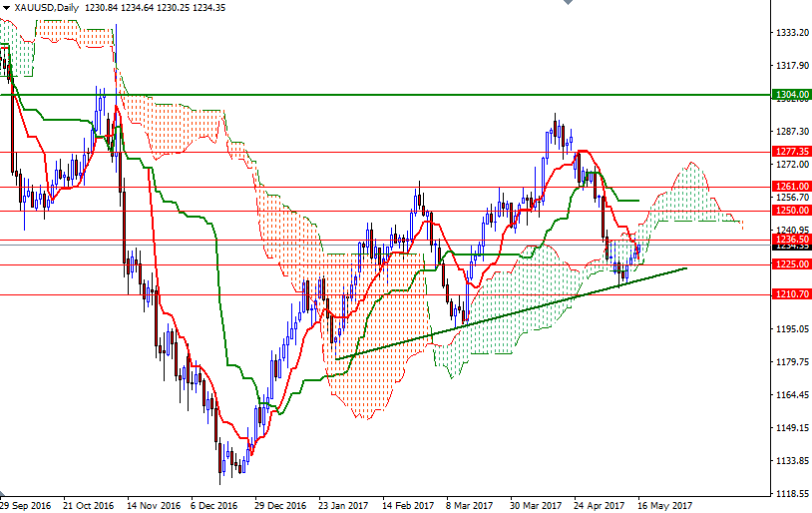
Task: Select the 1304.00 green price level tag
Action: tap(790, 95)
